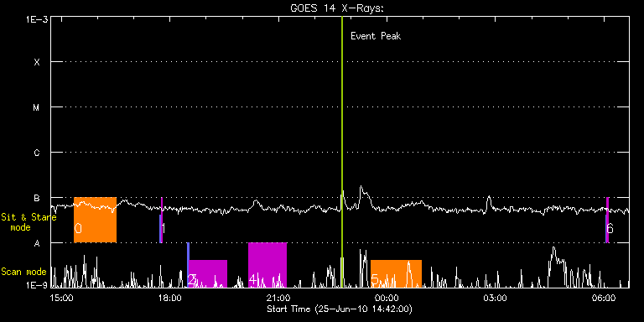Screen dimensions: 644x322
Task: Click the 'Event Peak' label
Action: (x=376, y=36)
